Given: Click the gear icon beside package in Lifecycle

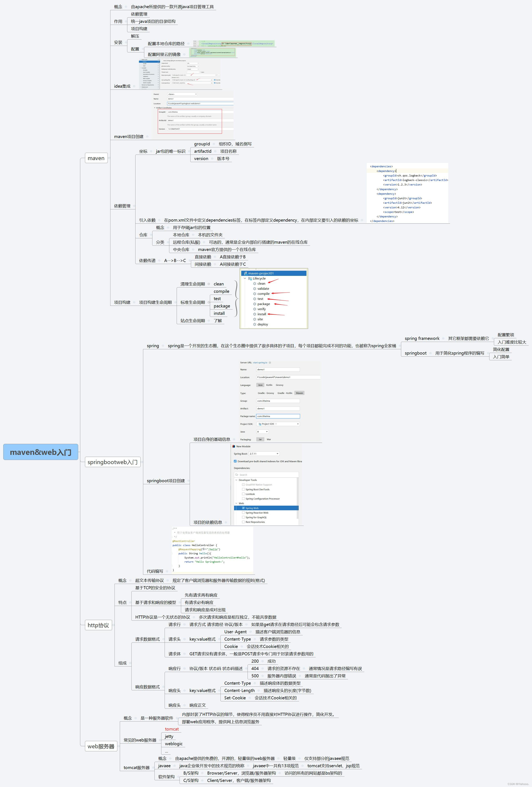Looking at the screenshot, I should click(254, 304).
